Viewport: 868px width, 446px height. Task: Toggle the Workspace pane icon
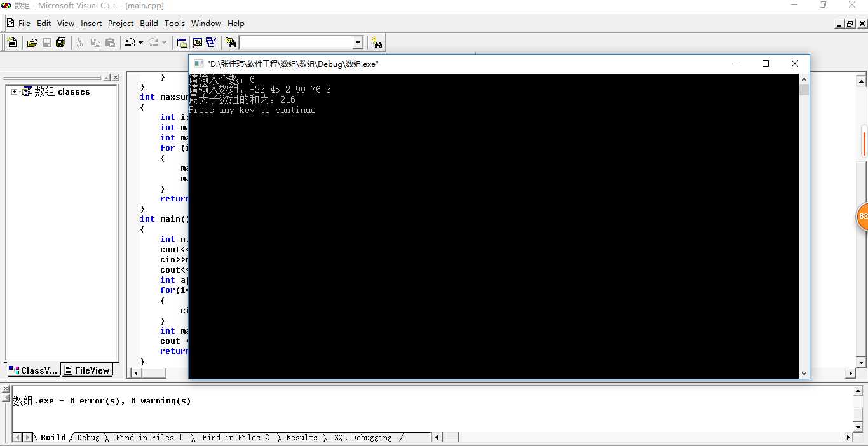[x=182, y=43]
